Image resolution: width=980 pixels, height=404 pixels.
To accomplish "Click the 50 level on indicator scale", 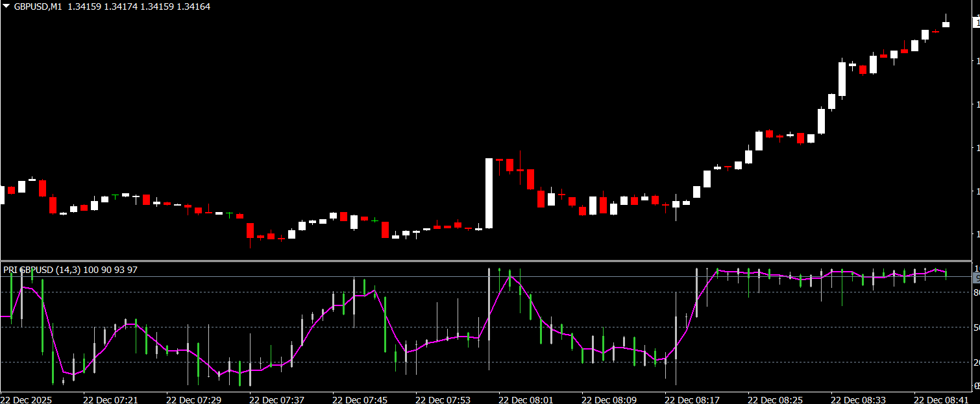I will pyautogui.click(x=976, y=327).
